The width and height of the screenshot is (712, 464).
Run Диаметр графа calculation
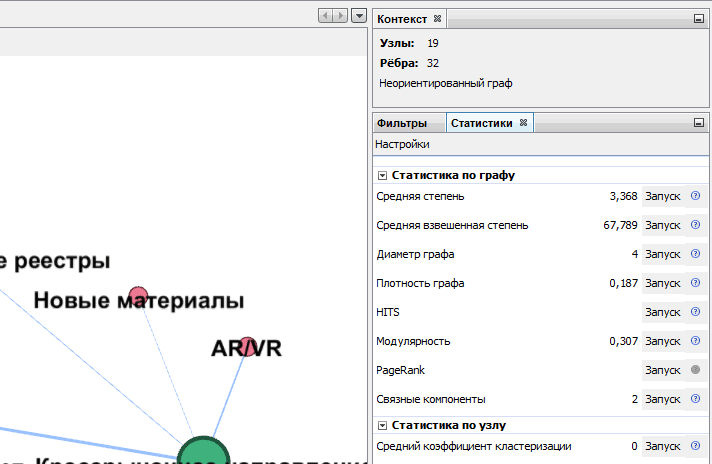click(x=663, y=254)
